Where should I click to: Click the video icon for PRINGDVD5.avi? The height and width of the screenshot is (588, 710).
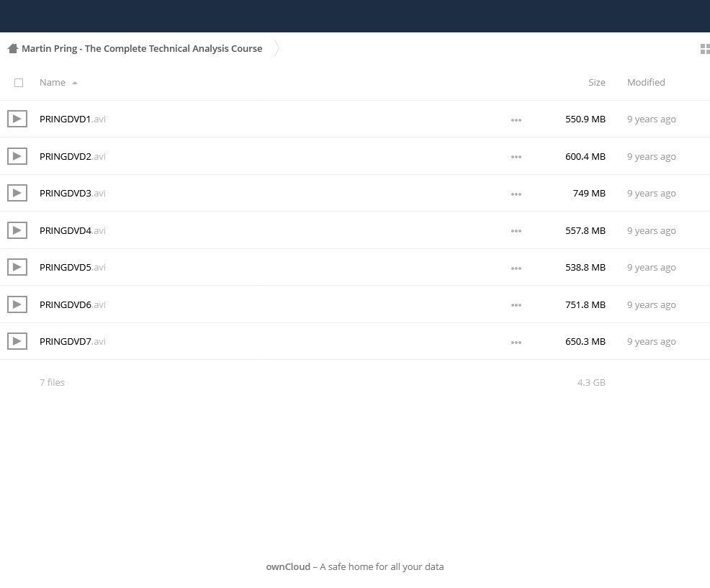[x=17, y=268]
